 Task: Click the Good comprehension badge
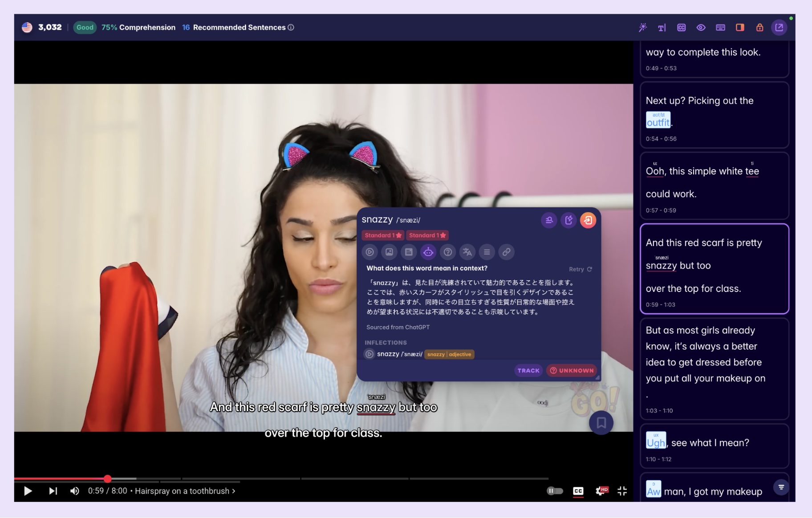[85, 28]
